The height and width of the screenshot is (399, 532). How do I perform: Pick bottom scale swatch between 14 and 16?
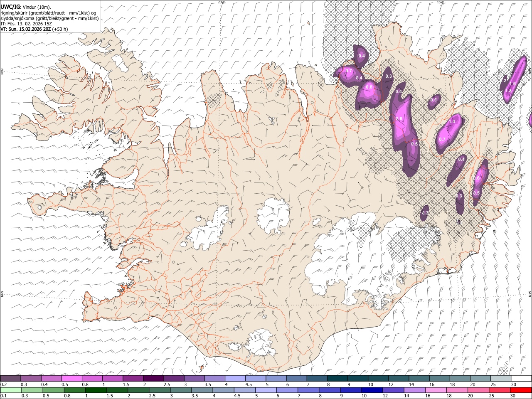click(414, 390)
